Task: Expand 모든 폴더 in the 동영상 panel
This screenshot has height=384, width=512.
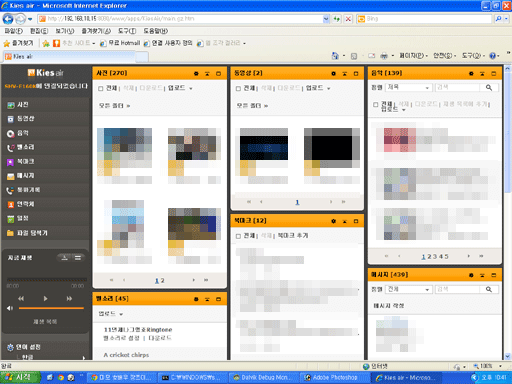Action: pyautogui.click(x=252, y=106)
